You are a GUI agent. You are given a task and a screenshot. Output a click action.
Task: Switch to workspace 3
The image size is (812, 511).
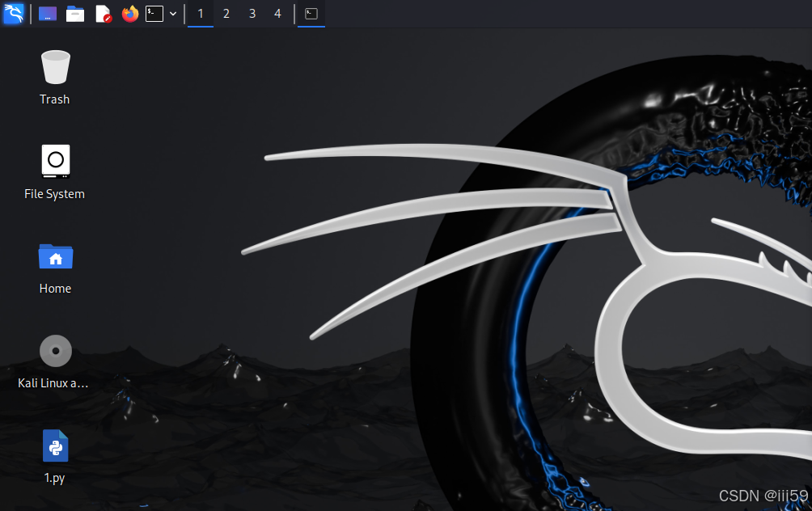pyautogui.click(x=252, y=14)
